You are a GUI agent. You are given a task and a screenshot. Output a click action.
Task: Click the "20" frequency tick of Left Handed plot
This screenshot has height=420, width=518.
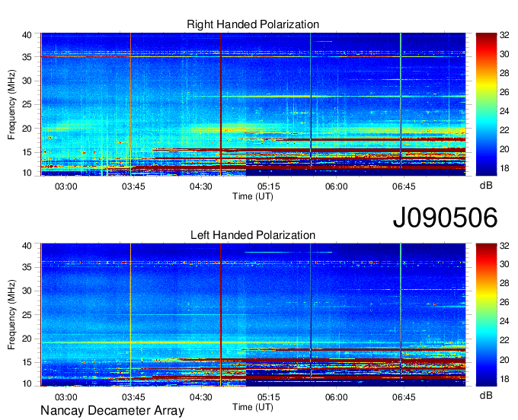(27, 339)
